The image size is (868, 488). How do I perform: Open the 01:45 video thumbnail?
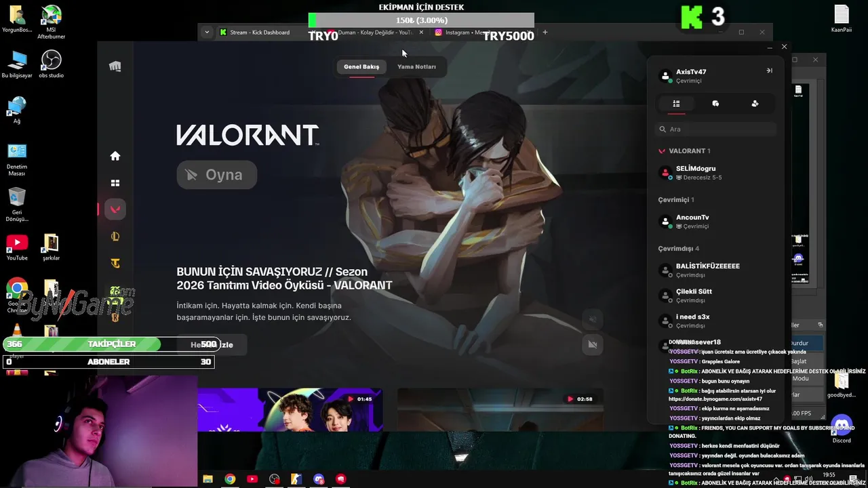pos(290,409)
